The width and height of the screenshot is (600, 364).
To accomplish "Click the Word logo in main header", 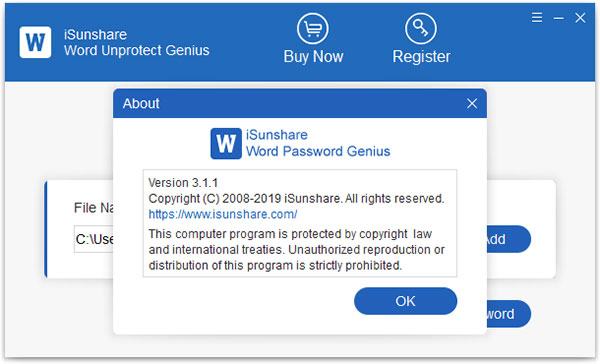I will point(35,42).
